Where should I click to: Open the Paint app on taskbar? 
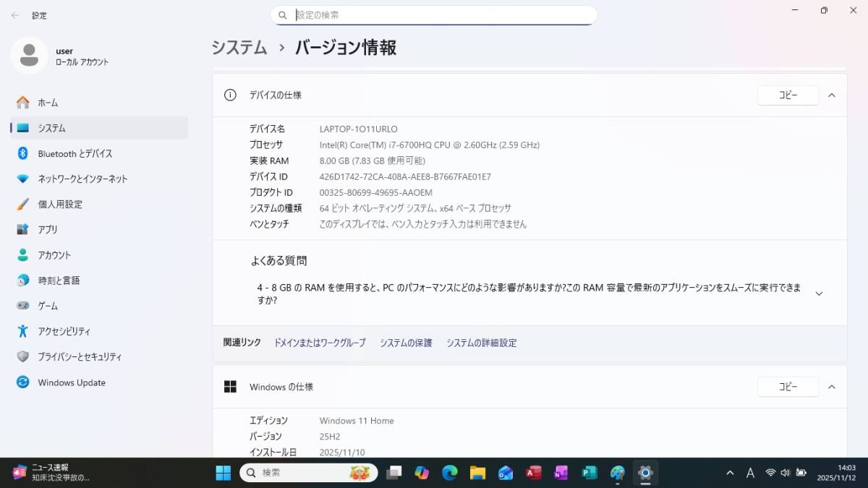click(x=617, y=473)
